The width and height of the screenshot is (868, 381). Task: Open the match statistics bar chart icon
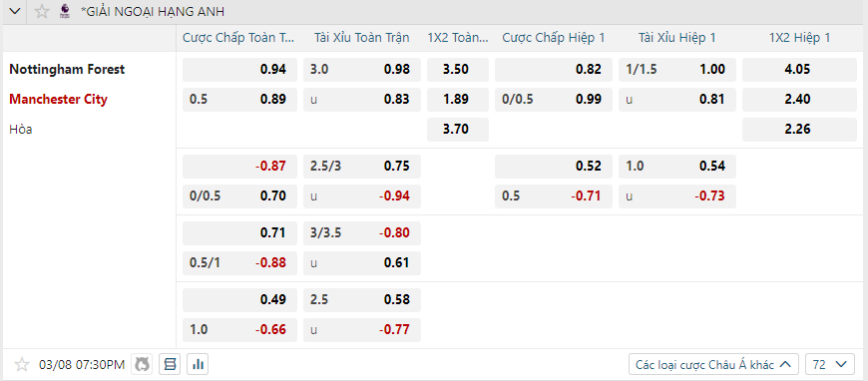coord(198,364)
